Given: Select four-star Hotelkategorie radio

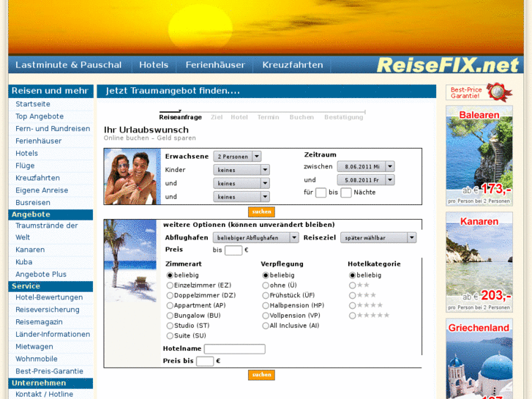Looking at the screenshot, I should pyautogui.click(x=352, y=305).
